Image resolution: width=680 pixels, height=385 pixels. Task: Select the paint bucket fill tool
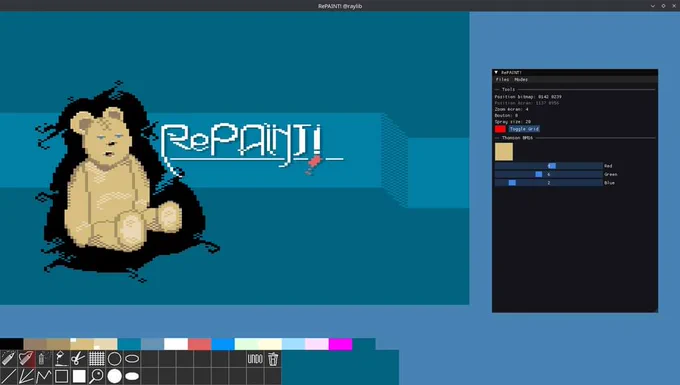[x=61, y=359]
